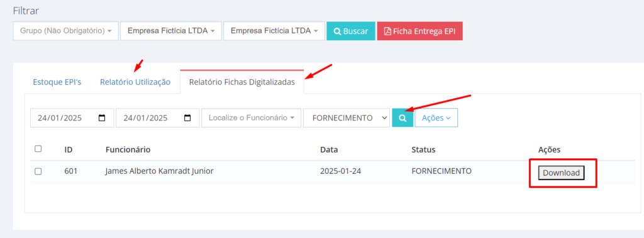Click the ID cell 601
644x238 pixels.
70,171
